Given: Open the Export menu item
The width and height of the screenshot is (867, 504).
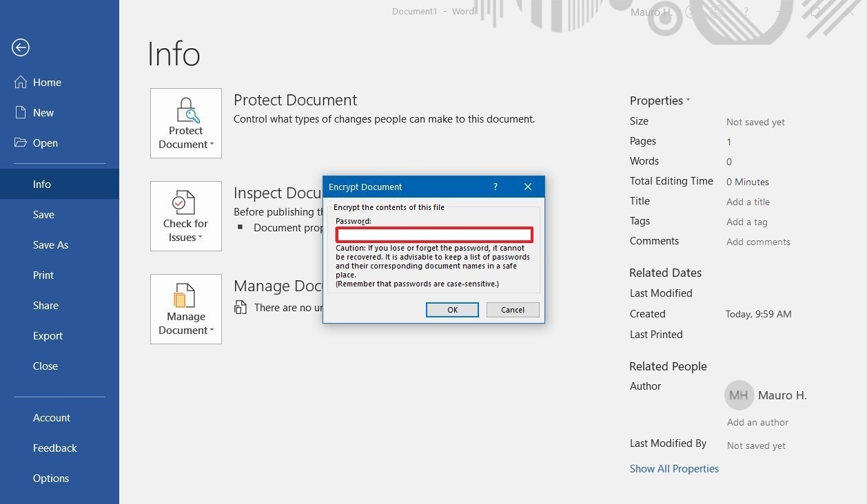Looking at the screenshot, I should click(48, 335).
